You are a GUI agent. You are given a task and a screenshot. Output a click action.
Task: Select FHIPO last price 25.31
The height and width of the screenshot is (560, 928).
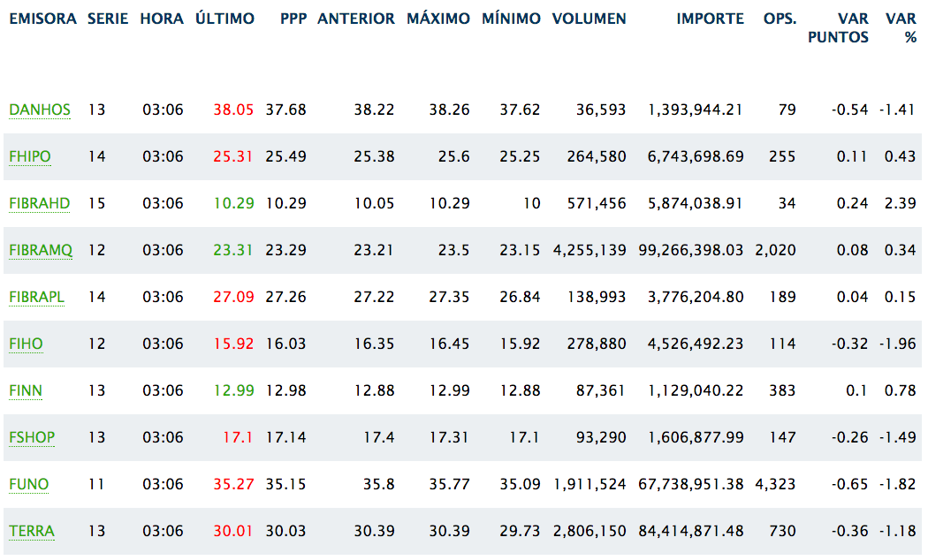(233, 156)
